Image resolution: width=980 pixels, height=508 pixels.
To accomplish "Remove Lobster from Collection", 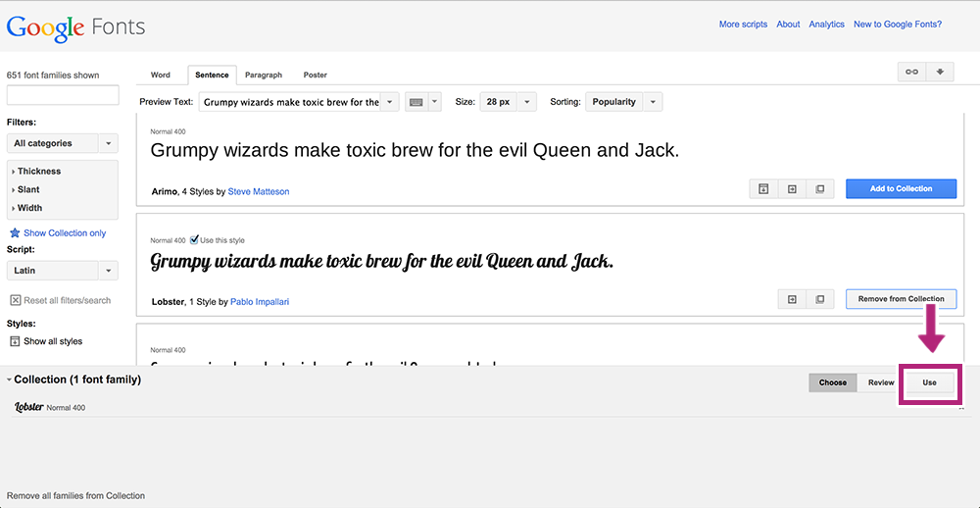I will pos(902,299).
